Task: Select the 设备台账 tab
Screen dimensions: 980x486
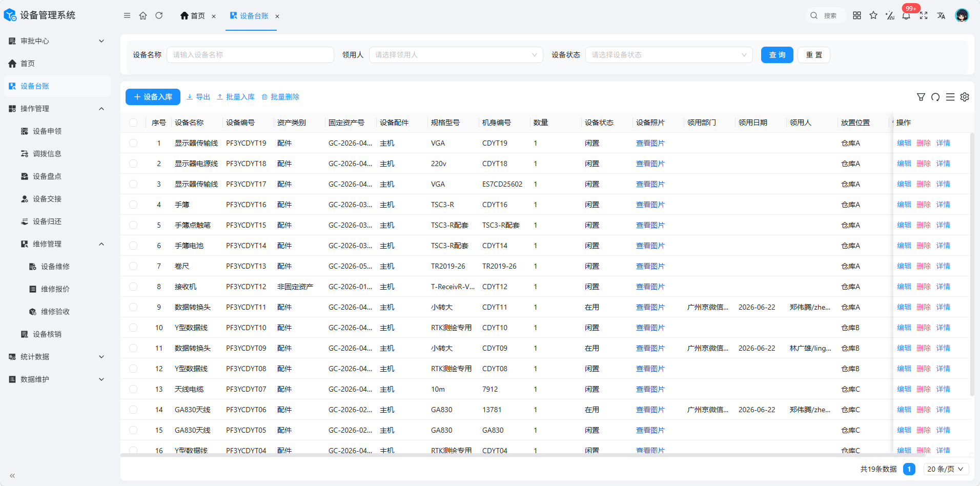Action: 249,16
